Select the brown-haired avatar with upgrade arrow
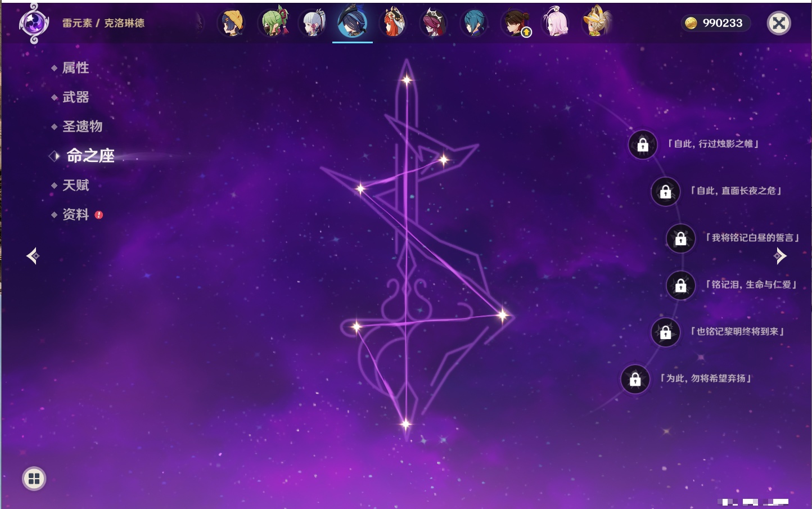Image resolution: width=812 pixels, height=509 pixels. (515, 23)
